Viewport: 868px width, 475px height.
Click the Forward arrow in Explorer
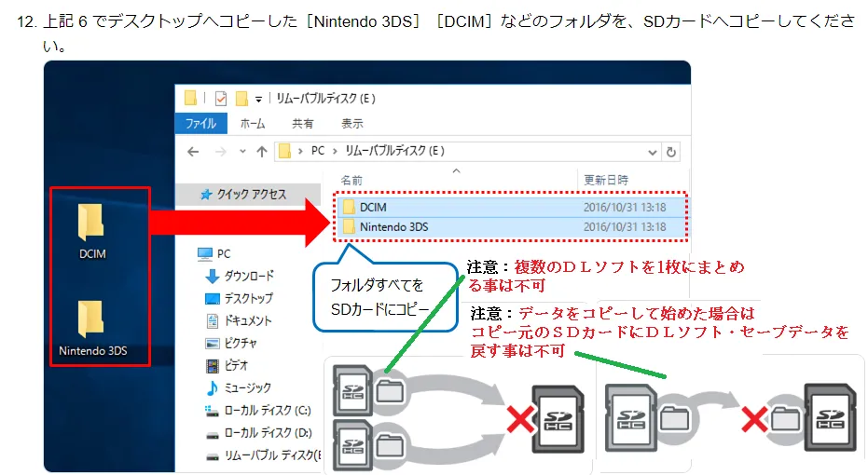pyautogui.click(x=221, y=152)
